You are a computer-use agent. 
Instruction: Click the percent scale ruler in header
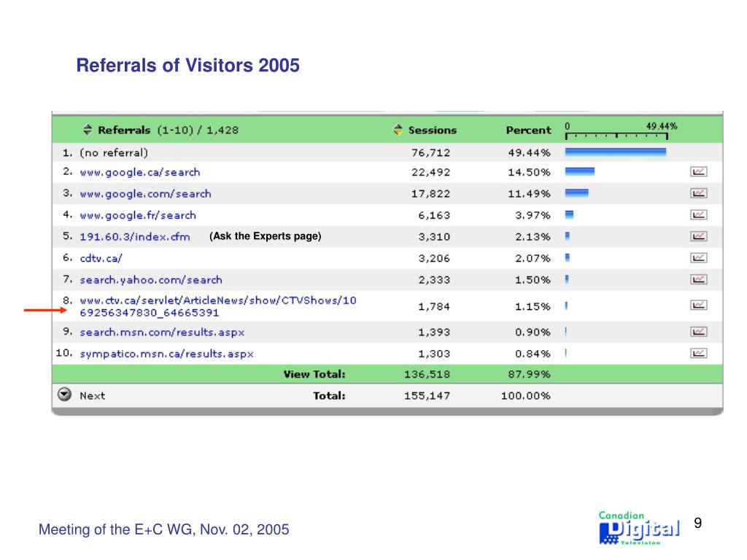tap(616, 136)
